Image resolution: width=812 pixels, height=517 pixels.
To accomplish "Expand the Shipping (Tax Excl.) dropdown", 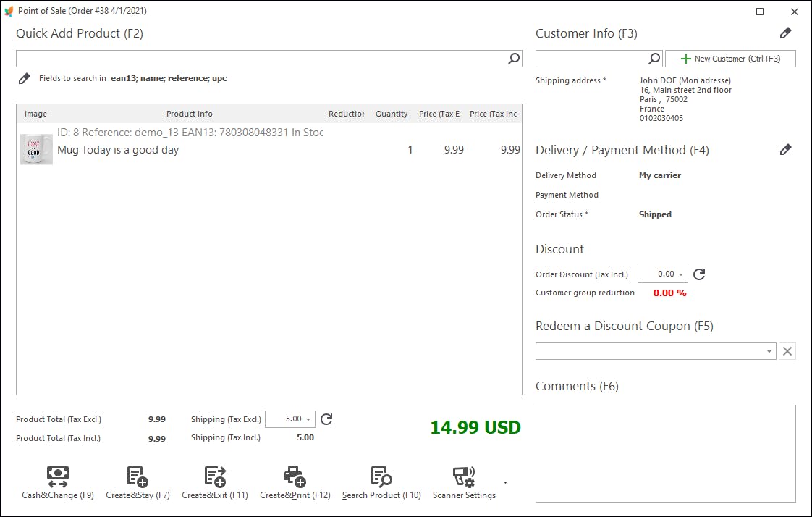I will tap(309, 419).
